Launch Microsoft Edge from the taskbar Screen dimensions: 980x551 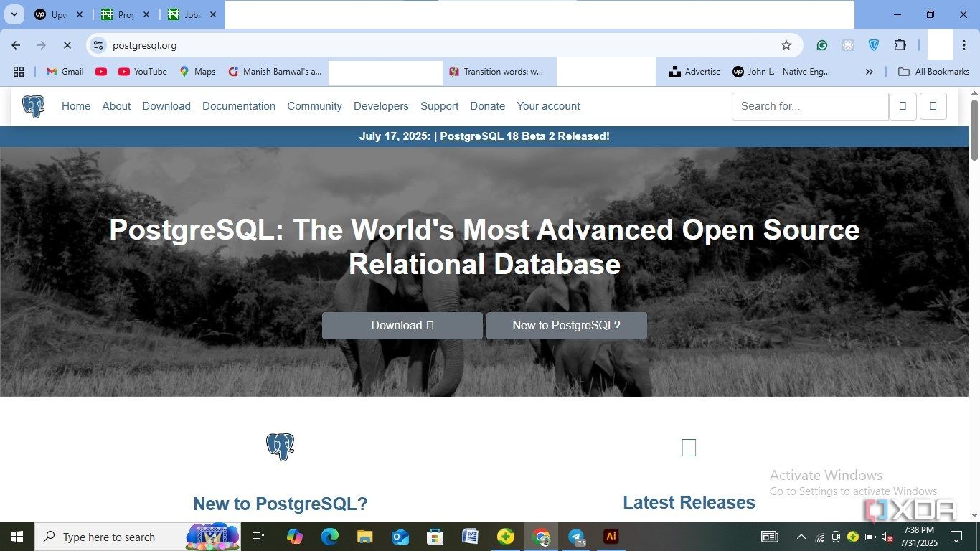click(329, 537)
